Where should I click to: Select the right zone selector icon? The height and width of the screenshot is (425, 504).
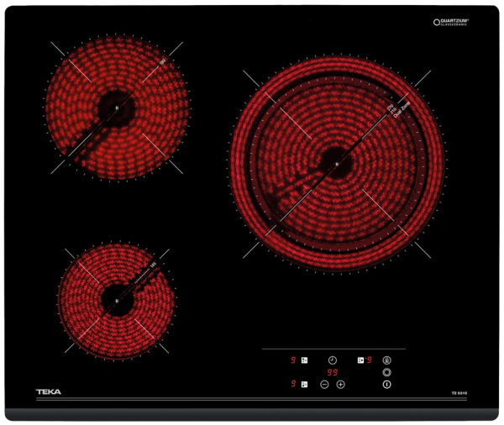tap(360, 359)
